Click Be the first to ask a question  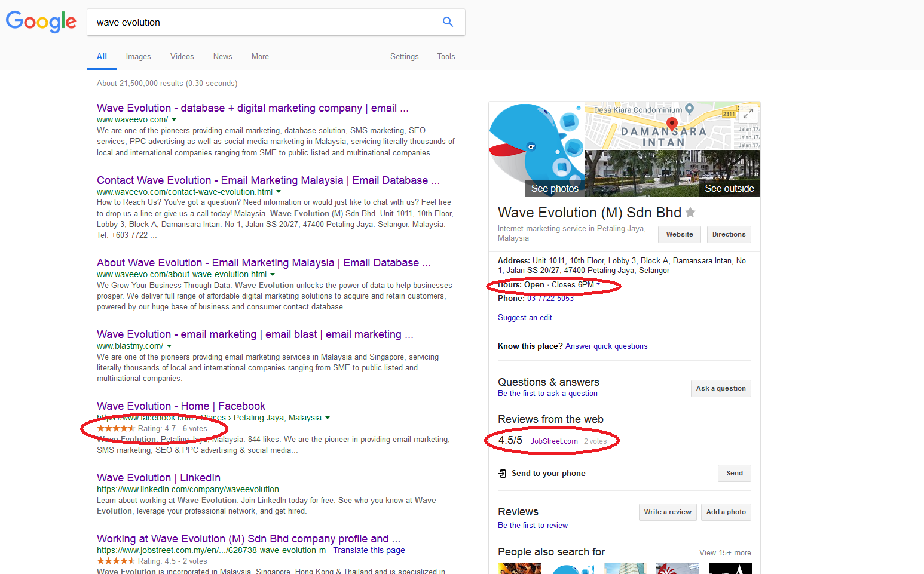(x=547, y=394)
